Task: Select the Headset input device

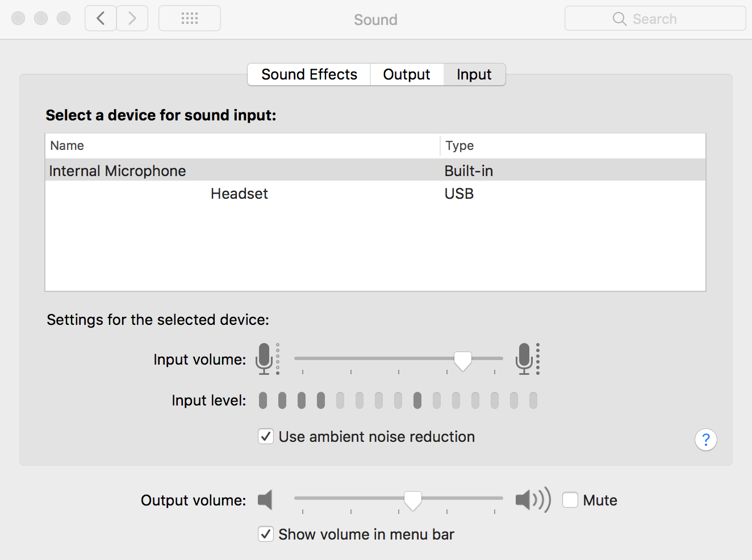Action: (375, 193)
